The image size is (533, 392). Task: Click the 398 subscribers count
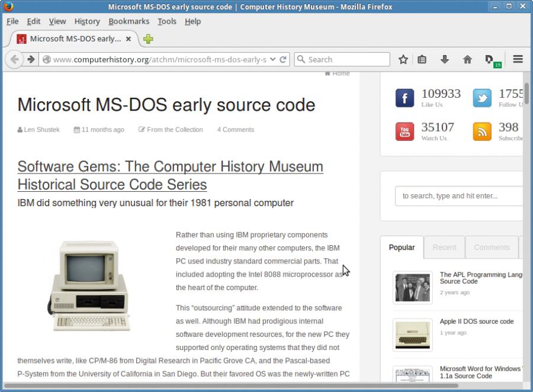(509, 127)
